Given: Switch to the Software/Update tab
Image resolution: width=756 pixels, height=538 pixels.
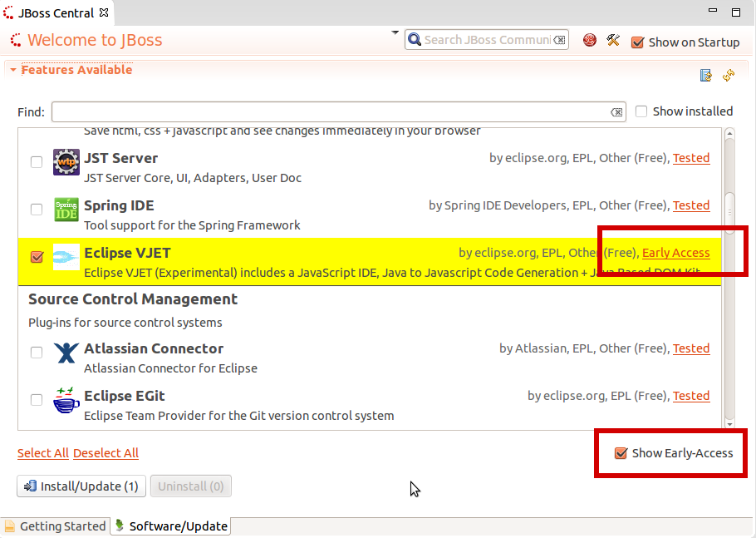Looking at the screenshot, I should 177,526.
